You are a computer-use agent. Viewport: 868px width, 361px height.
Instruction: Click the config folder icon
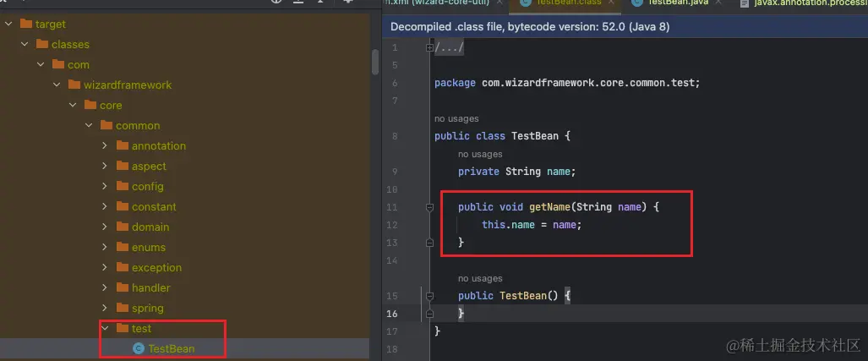click(x=123, y=186)
